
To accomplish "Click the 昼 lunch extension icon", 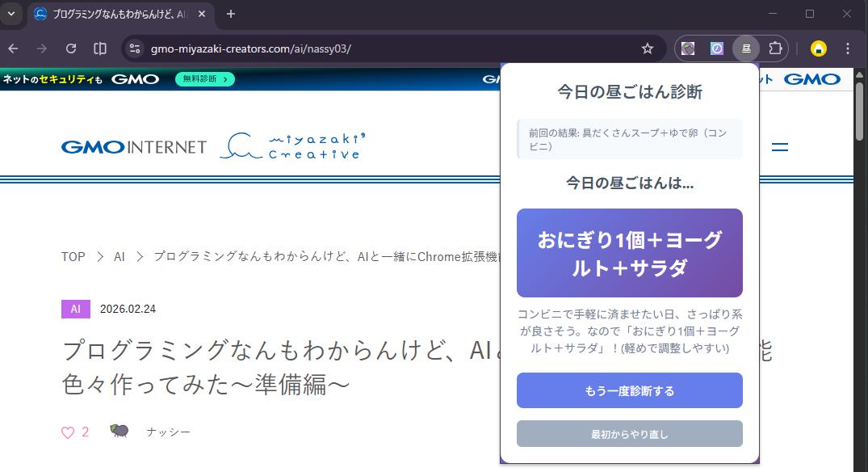I will tap(746, 48).
